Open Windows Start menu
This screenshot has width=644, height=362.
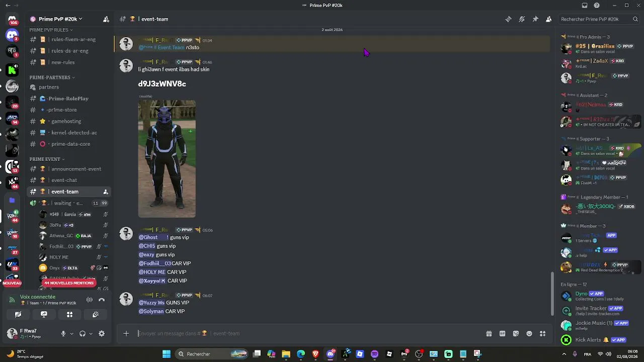tap(167, 354)
